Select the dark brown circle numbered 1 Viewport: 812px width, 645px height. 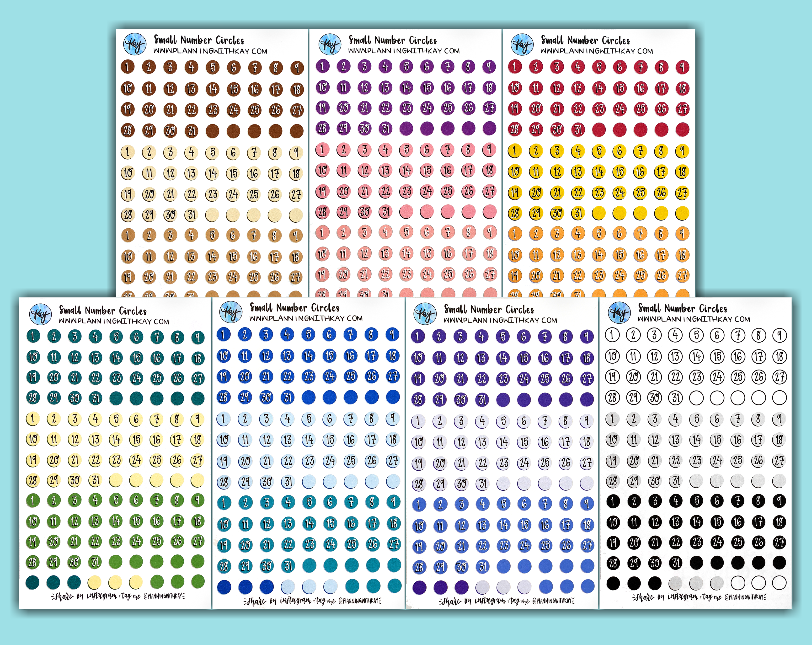tap(128, 67)
